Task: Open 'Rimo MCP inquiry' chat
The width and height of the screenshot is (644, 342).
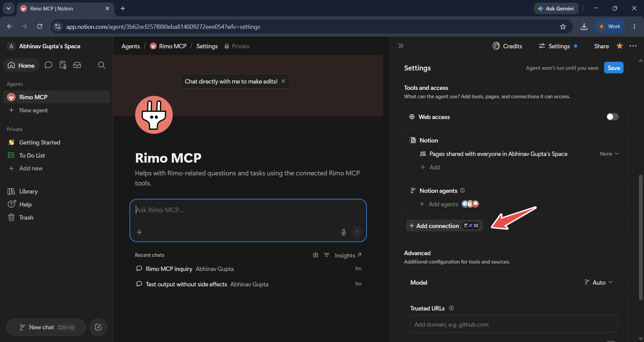Action: coord(248,269)
